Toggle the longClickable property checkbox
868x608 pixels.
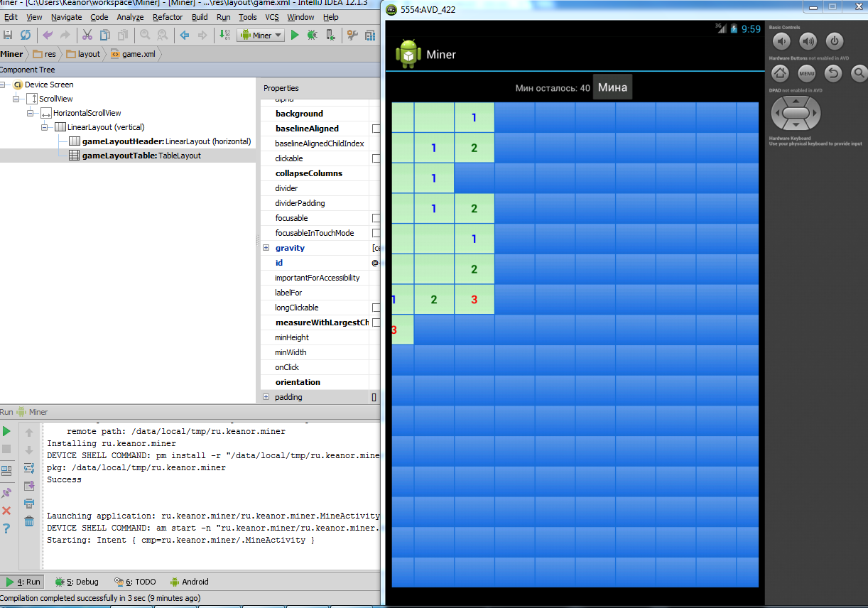click(x=376, y=308)
